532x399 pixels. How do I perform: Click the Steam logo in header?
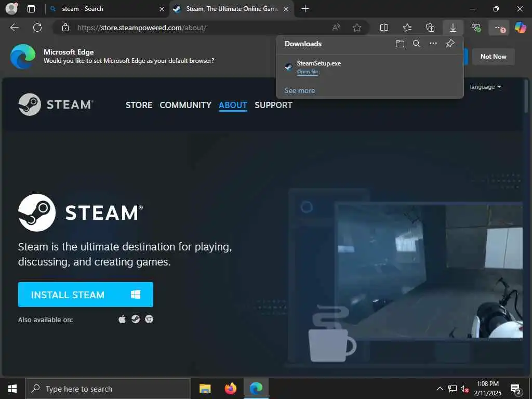click(56, 104)
